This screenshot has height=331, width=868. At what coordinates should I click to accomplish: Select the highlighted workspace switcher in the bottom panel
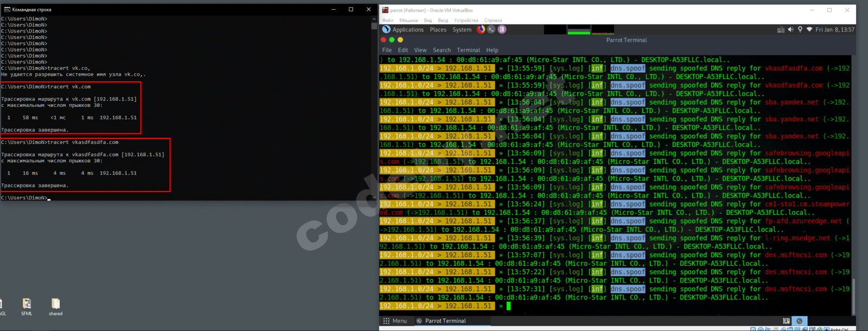pyautogui.click(x=799, y=321)
